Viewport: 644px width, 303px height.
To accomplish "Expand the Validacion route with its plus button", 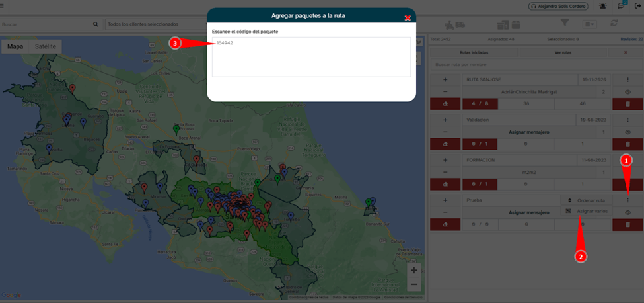I will pyautogui.click(x=445, y=120).
